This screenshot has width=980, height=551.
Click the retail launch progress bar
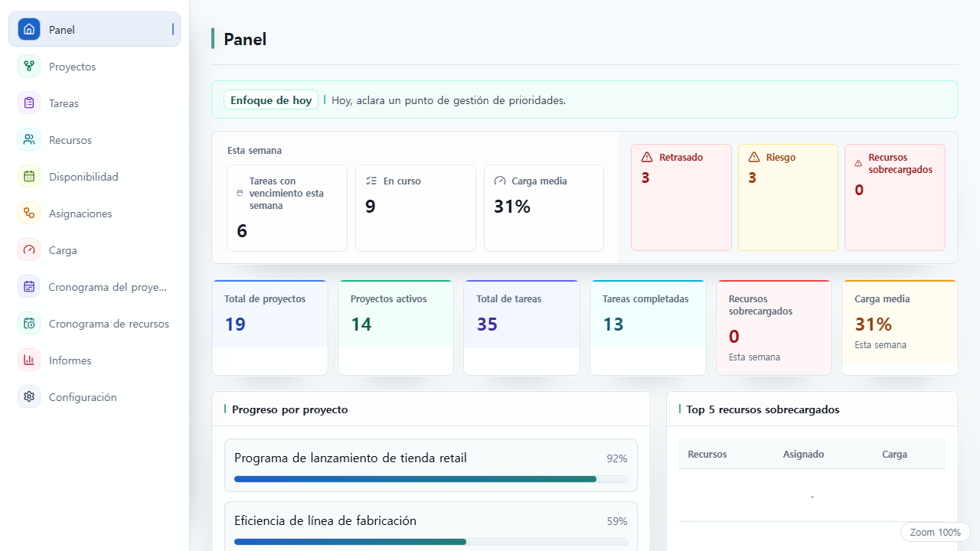[431, 479]
